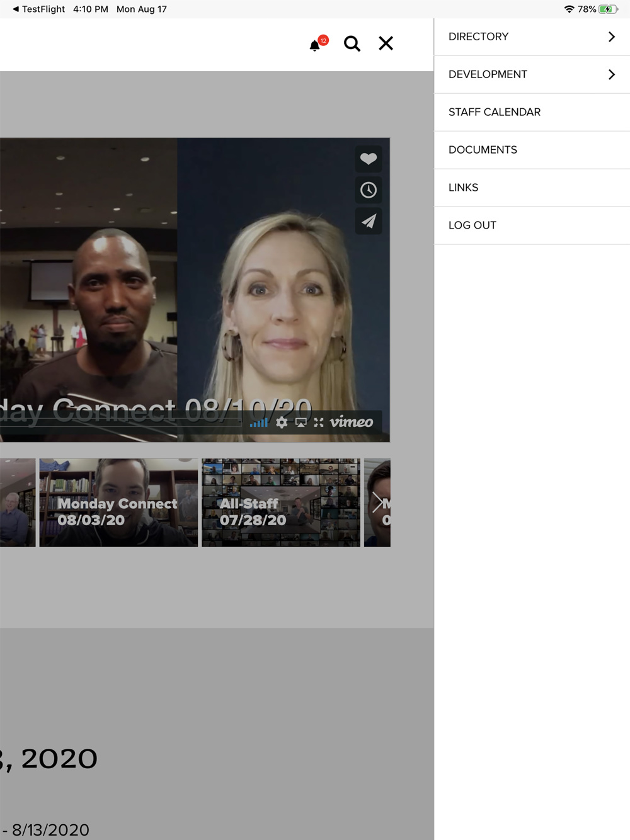
Task: Close the side menu with X icon
Action: pyautogui.click(x=386, y=43)
